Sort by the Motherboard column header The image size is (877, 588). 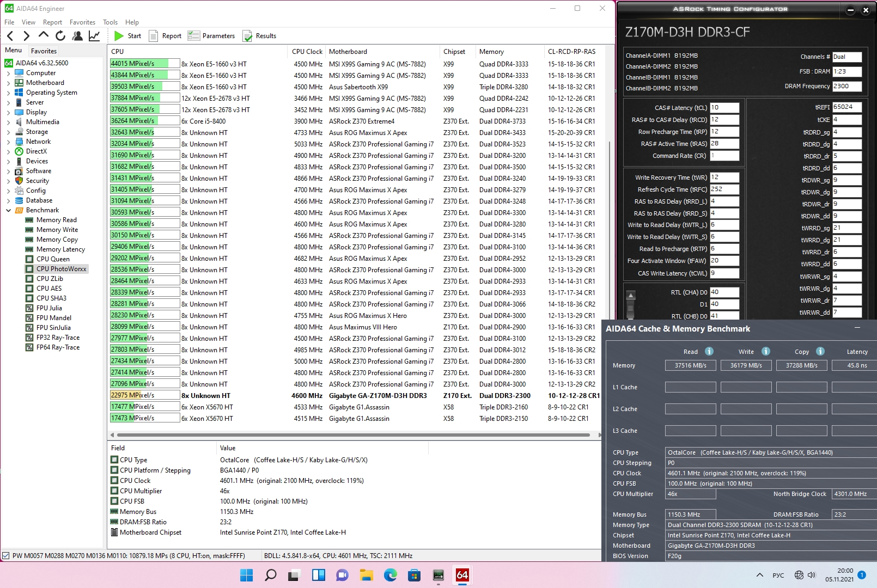[382, 52]
